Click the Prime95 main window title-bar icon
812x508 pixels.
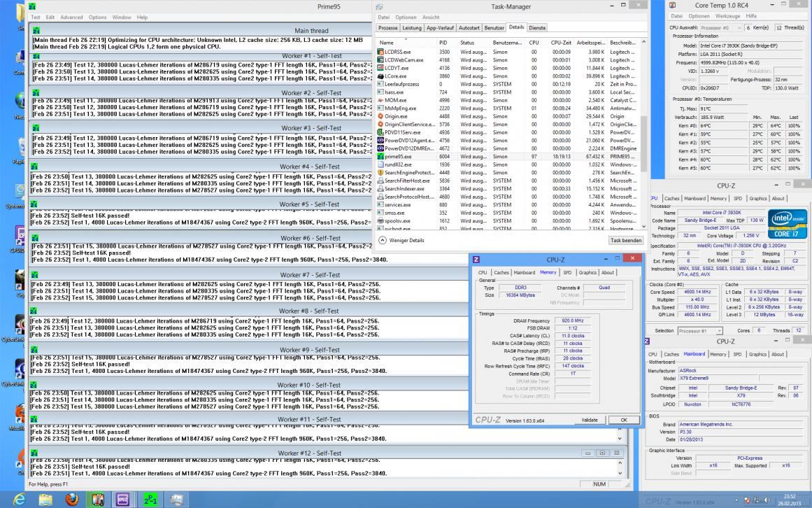pos(32,6)
